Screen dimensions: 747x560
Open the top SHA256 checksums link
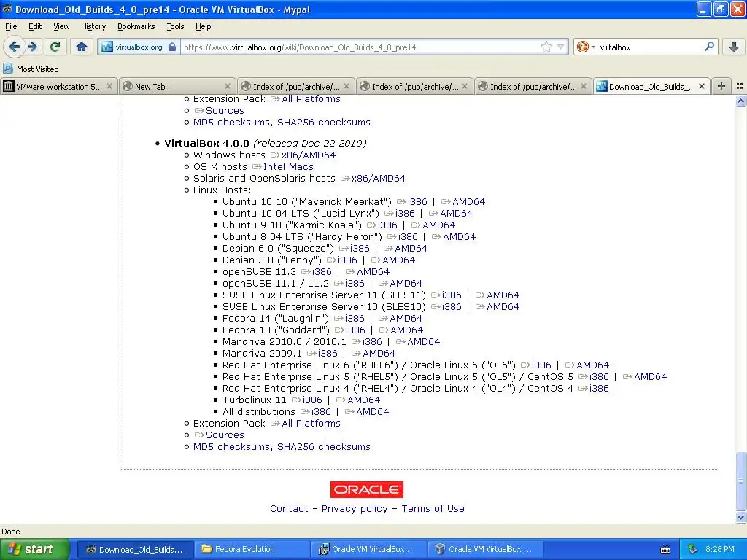tap(323, 122)
